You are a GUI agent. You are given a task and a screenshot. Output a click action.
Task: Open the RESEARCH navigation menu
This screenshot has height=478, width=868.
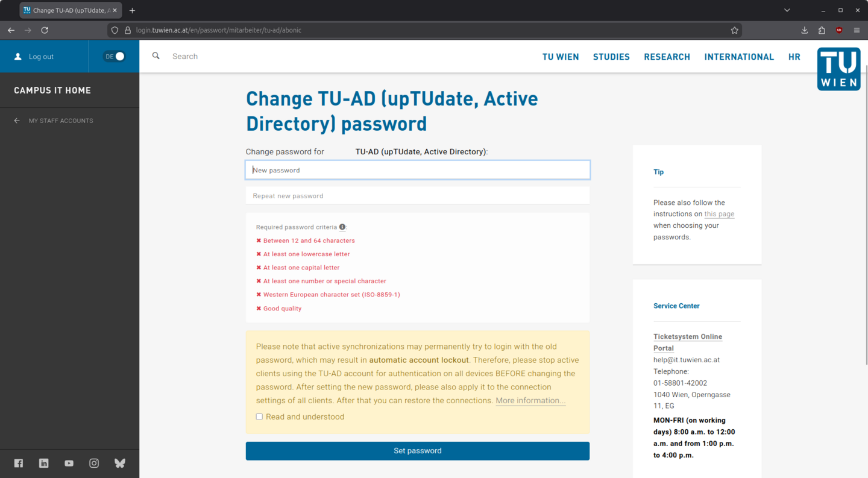pyautogui.click(x=667, y=57)
